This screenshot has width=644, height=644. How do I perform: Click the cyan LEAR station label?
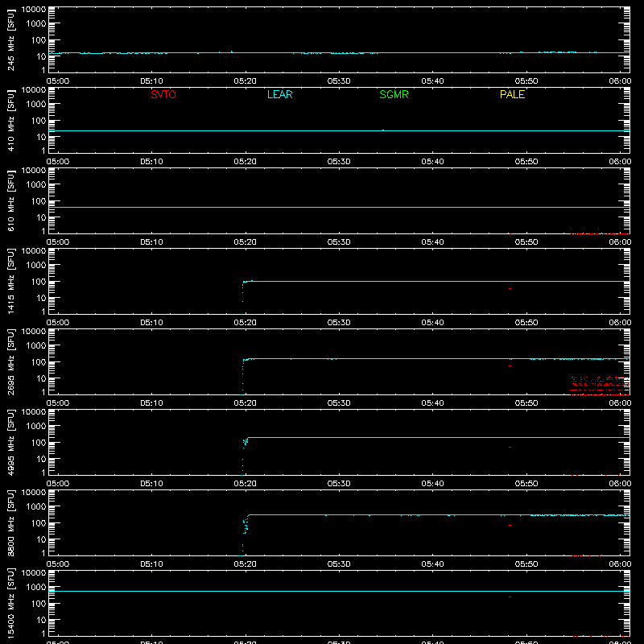tap(279, 94)
